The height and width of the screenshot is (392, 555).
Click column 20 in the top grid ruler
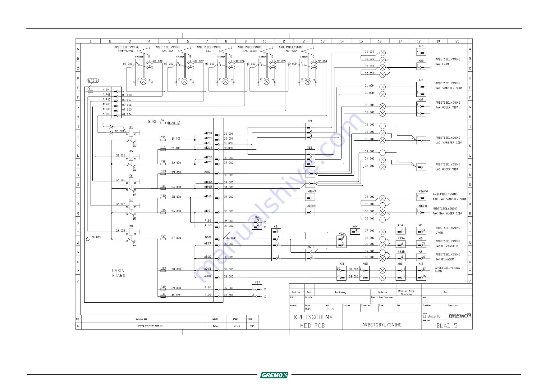pos(457,41)
